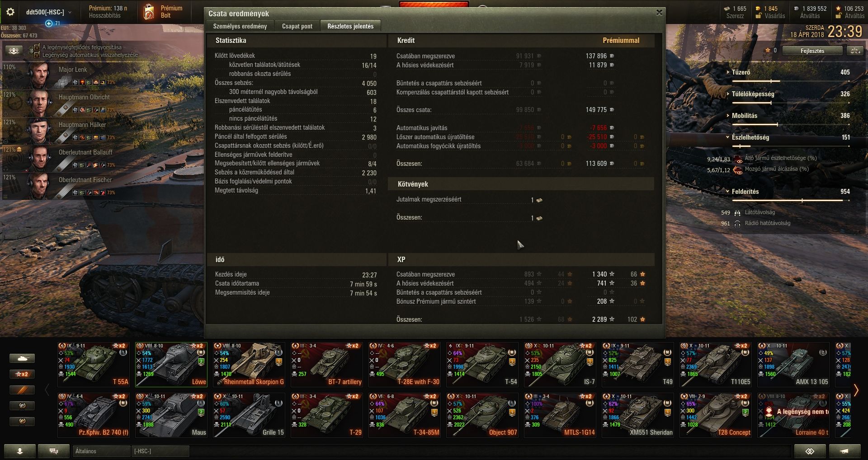Screen dimensions: 868x460
Task: Open the settings gear menu
Action: click(x=10, y=12)
